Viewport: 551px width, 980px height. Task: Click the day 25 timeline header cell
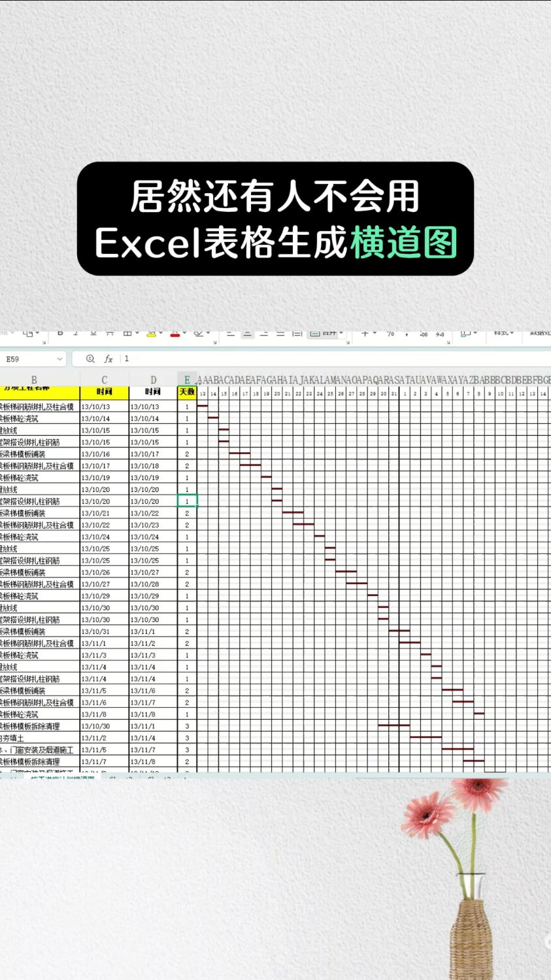coord(330,393)
